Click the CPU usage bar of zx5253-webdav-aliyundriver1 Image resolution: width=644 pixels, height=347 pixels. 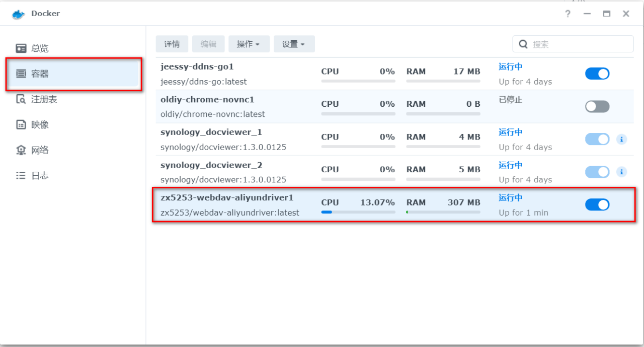click(x=358, y=212)
